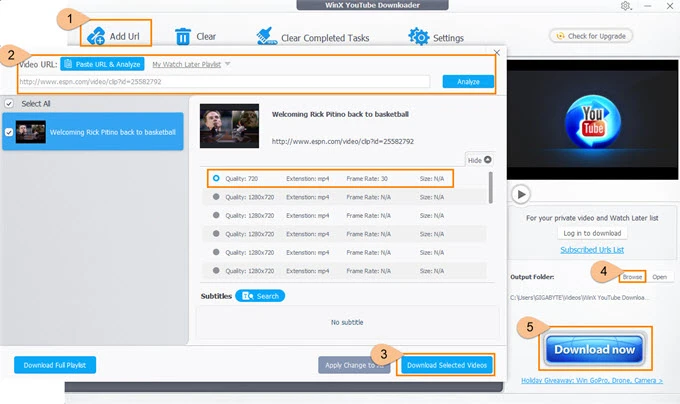Close the Add URL dialog panel
This screenshot has width=680, height=404.
[x=497, y=52]
